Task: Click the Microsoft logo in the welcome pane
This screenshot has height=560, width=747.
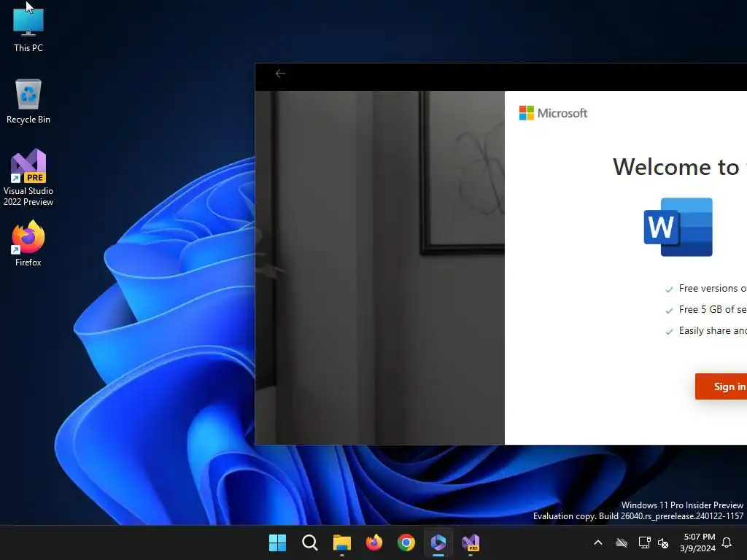Action: point(553,113)
